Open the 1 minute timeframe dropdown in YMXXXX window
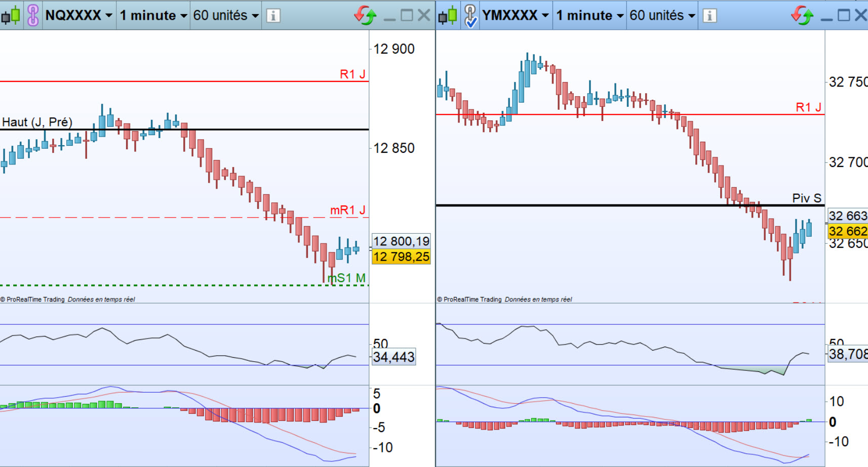Screen dimensions: 868x467 590,16
